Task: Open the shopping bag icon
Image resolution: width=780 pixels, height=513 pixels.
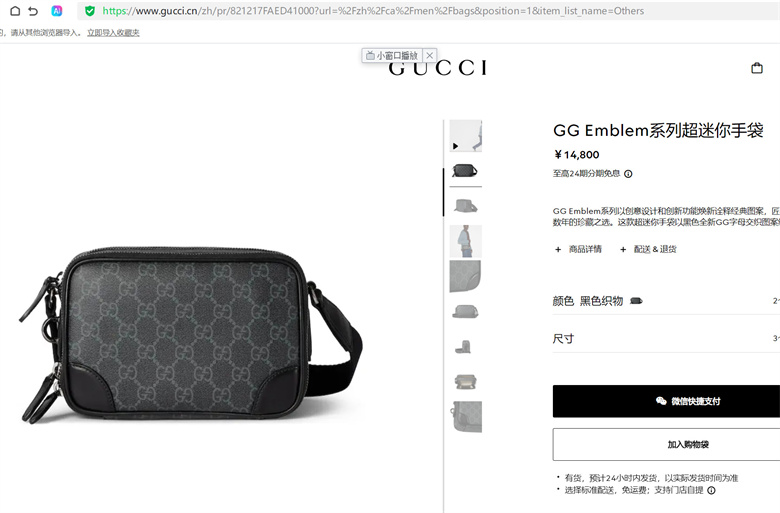Action: 757,68
